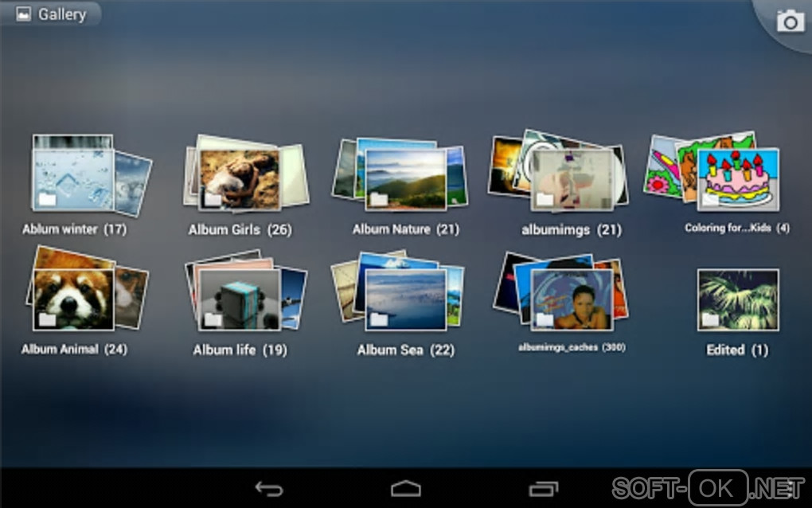The height and width of the screenshot is (508, 812).
Task: Open the Coloring for...Kids album stack
Action: (712, 171)
